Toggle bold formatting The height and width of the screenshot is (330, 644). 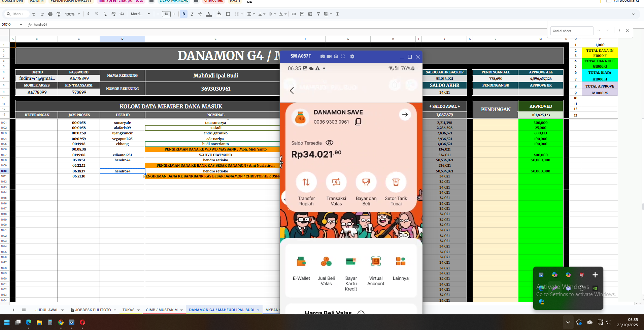(x=183, y=14)
